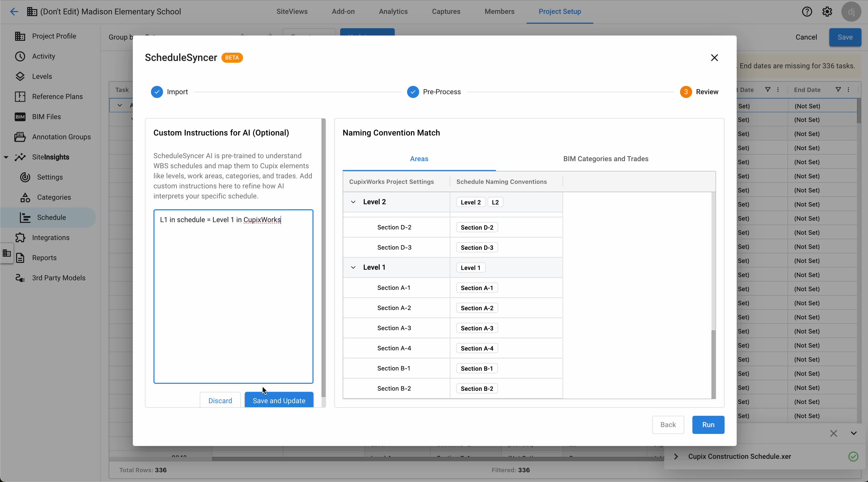The image size is (868, 482).
Task: Switch to the Add-on tab
Action: coord(343,12)
